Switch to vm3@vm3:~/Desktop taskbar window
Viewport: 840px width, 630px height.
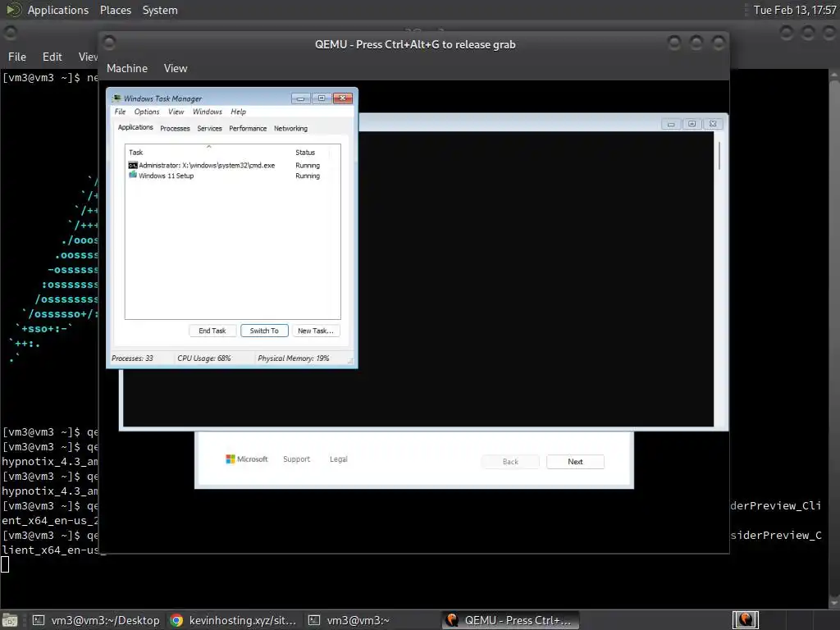pos(97,620)
